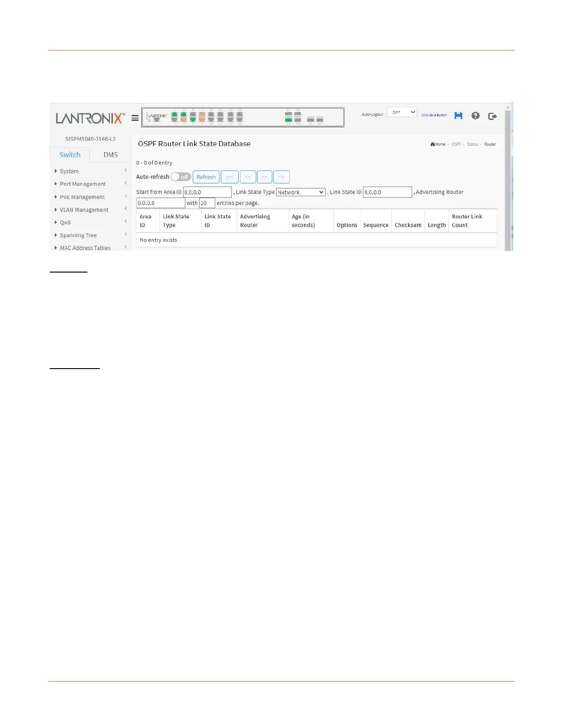Select port 1 on switch panel
Screen dimensions: 563x728
pos(174,115)
